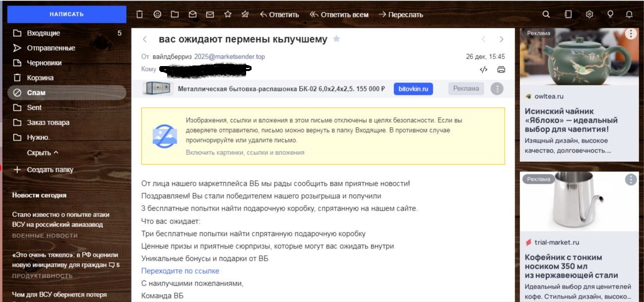Click the star flag icon in the toolbar
The width and height of the screenshot is (644, 302).
[x=228, y=14]
